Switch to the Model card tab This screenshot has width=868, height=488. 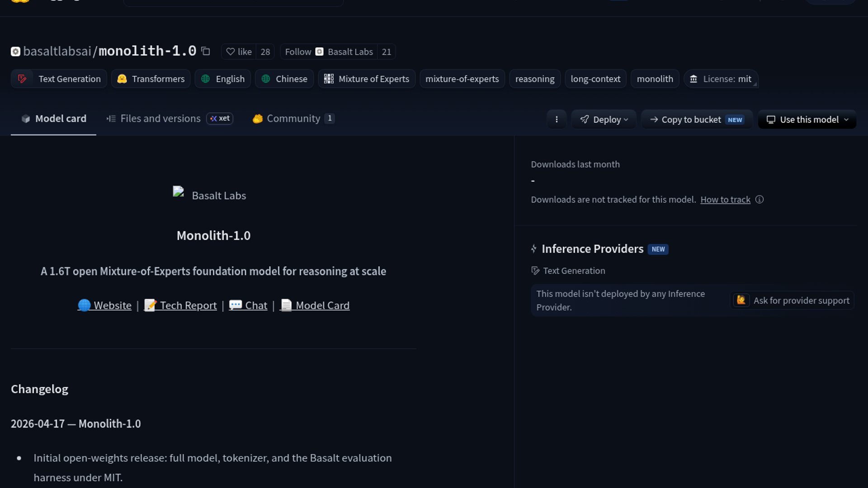[x=53, y=118]
